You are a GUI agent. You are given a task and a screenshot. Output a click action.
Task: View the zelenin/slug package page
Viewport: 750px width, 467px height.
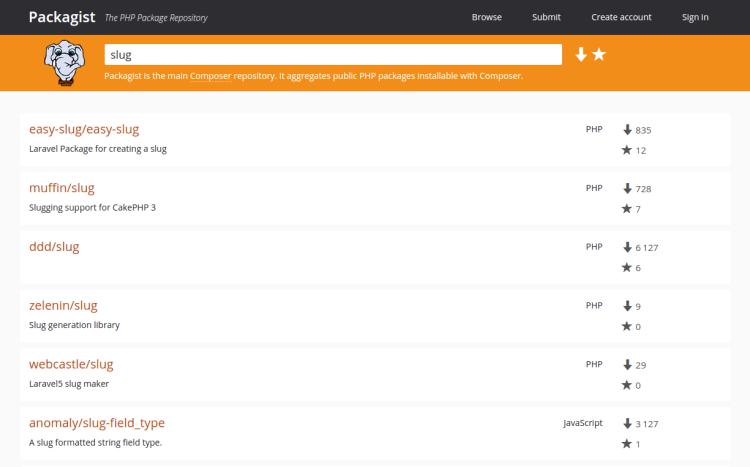(x=63, y=305)
